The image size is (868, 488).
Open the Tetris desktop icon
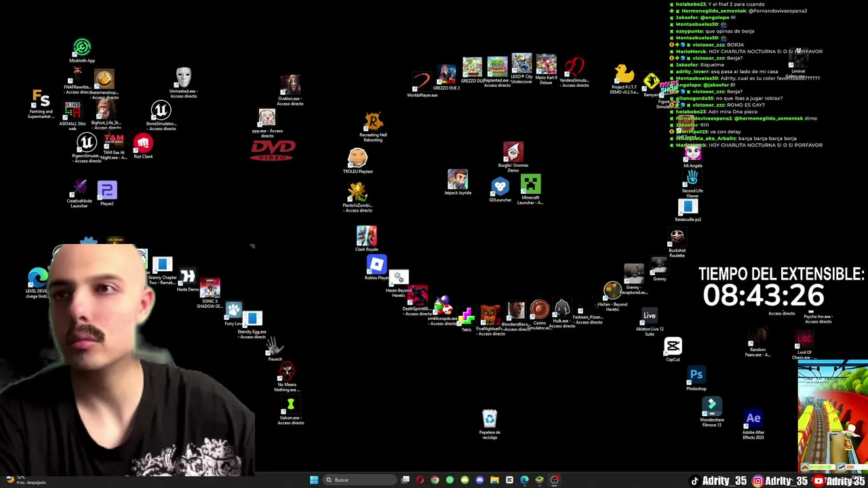click(x=467, y=317)
